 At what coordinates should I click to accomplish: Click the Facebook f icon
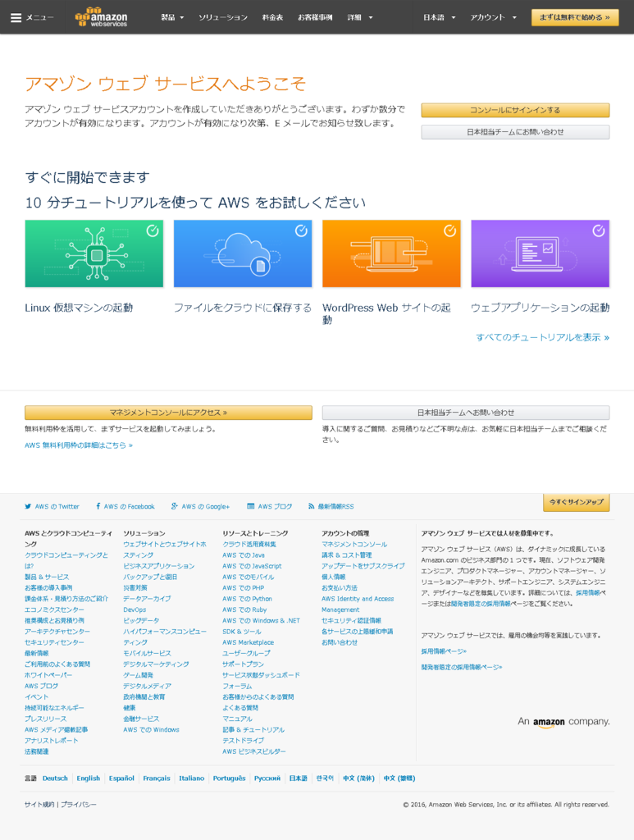[x=98, y=506]
